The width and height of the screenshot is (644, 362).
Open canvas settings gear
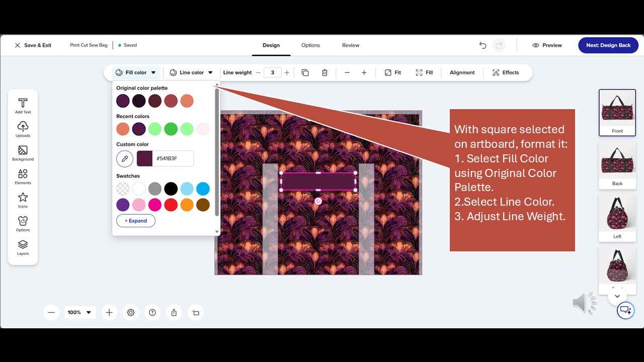[131, 312]
